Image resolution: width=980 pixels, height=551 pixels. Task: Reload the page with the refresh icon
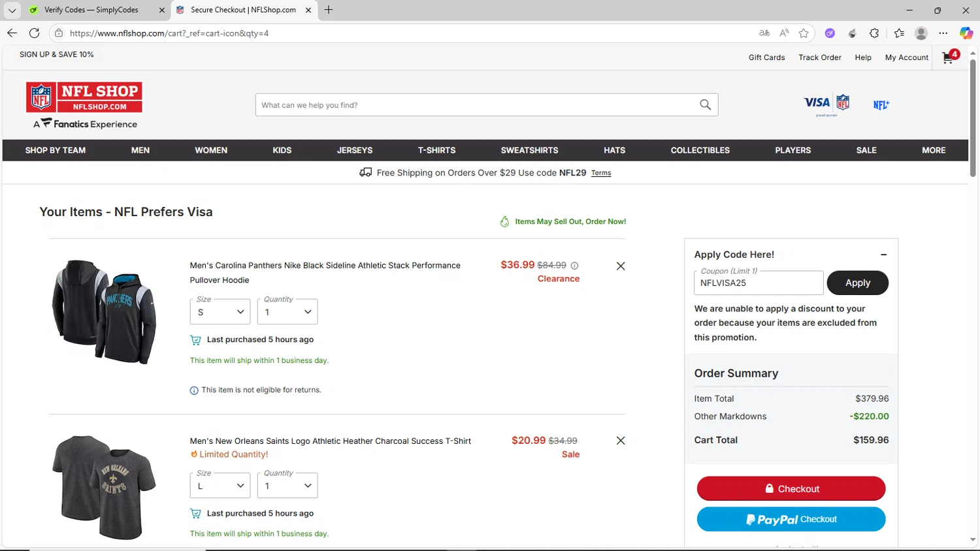click(x=35, y=33)
